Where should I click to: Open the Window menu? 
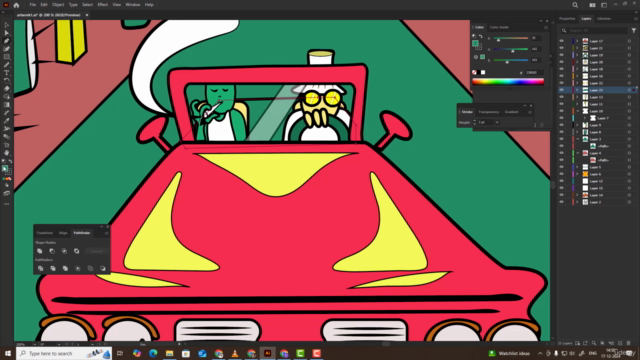pos(133,5)
